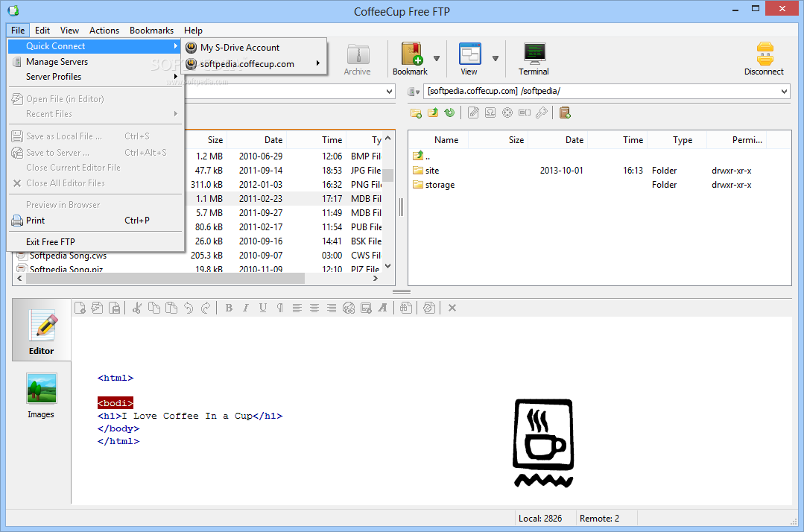Switch to the Images panel

coord(41,396)
